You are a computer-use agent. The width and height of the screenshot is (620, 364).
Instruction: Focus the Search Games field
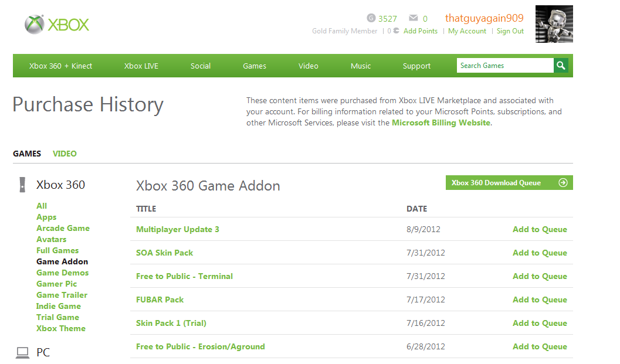[505, 66]
